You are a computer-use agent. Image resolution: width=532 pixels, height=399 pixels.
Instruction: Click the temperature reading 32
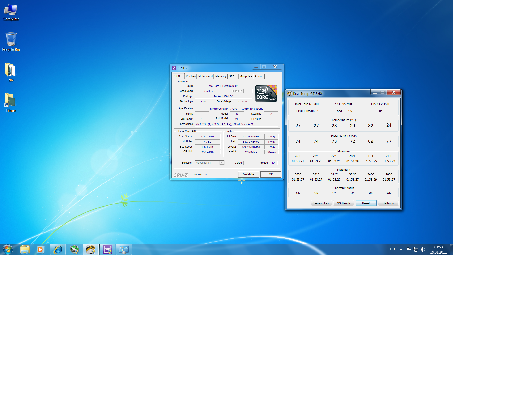(370, 126)
